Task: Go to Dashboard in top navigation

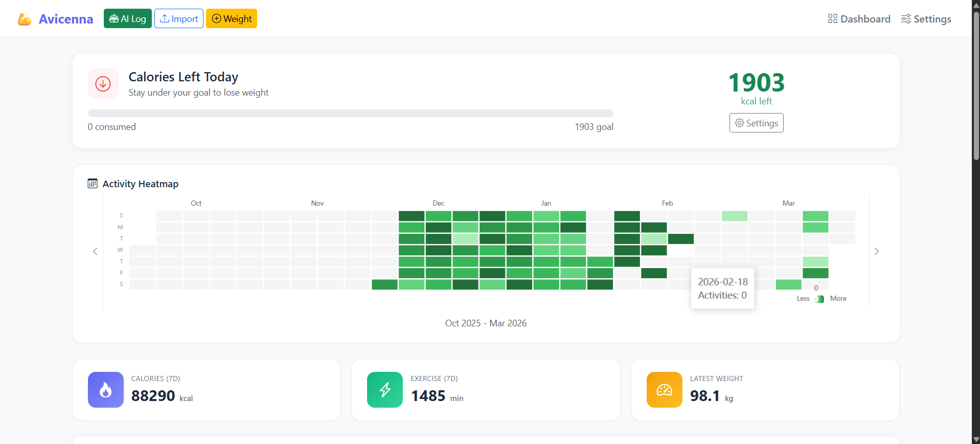Action: 859,19
